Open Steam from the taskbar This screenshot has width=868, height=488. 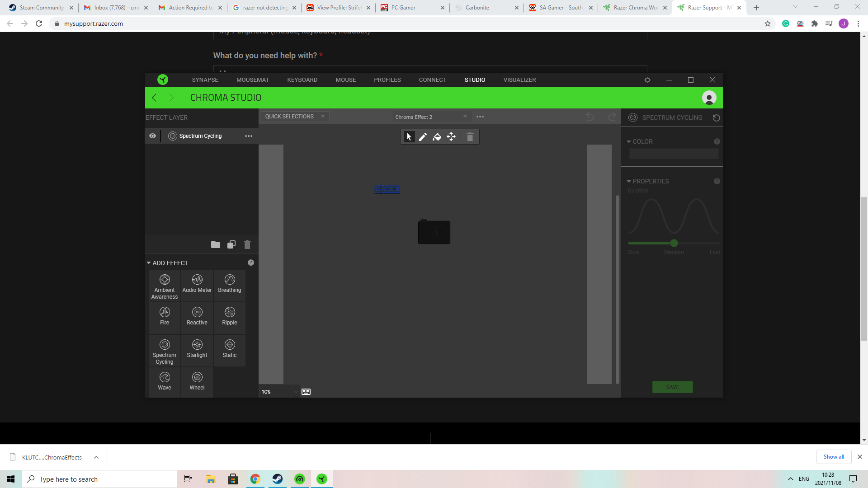278,479
